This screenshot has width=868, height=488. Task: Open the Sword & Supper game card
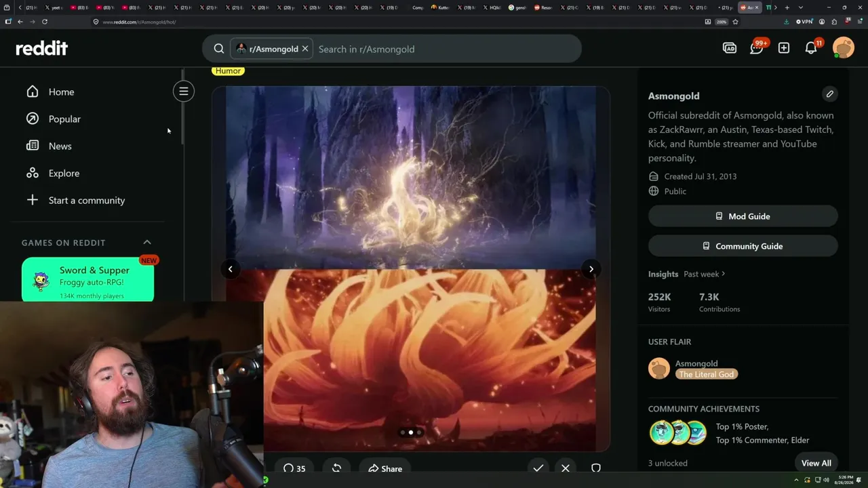pos(88,280)
